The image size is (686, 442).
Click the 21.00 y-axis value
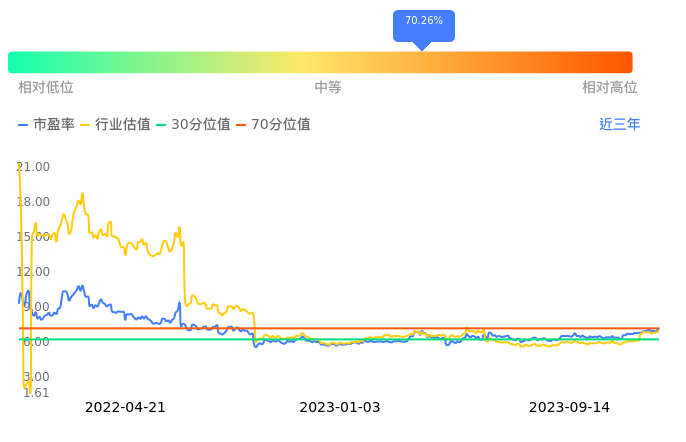click(x=34, y=167)
